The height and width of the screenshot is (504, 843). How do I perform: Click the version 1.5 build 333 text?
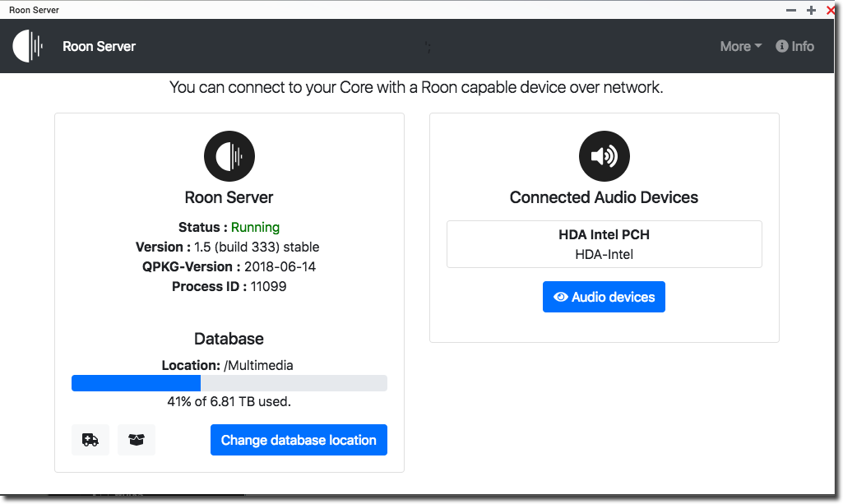tap(257, 247)
